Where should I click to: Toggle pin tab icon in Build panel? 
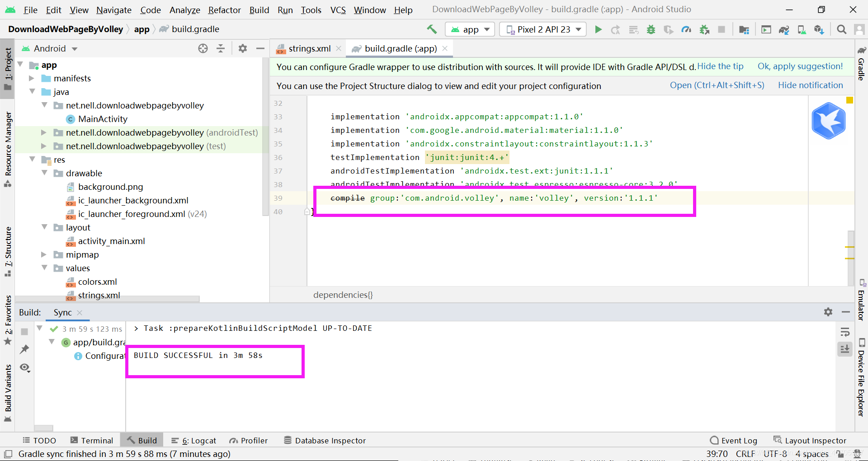tap(24, 349)
